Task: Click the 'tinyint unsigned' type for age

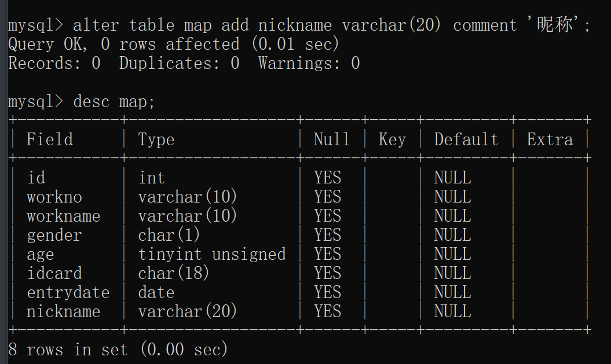Action: [x=212, y=254]
